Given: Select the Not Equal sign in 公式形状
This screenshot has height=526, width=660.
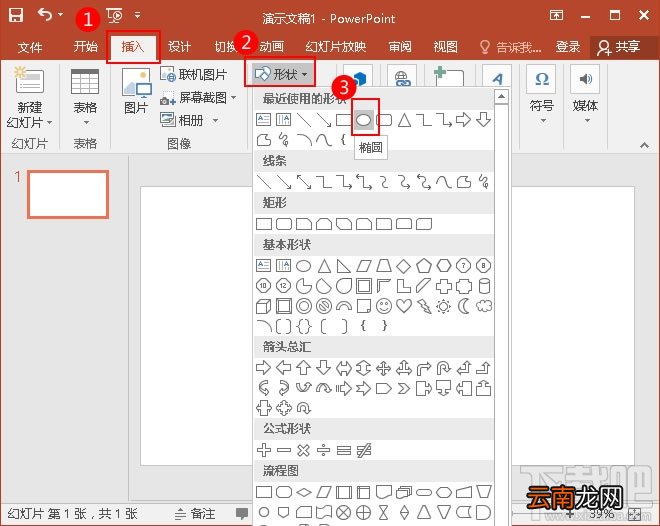Looking at the screenshot, I should [364, 450].
